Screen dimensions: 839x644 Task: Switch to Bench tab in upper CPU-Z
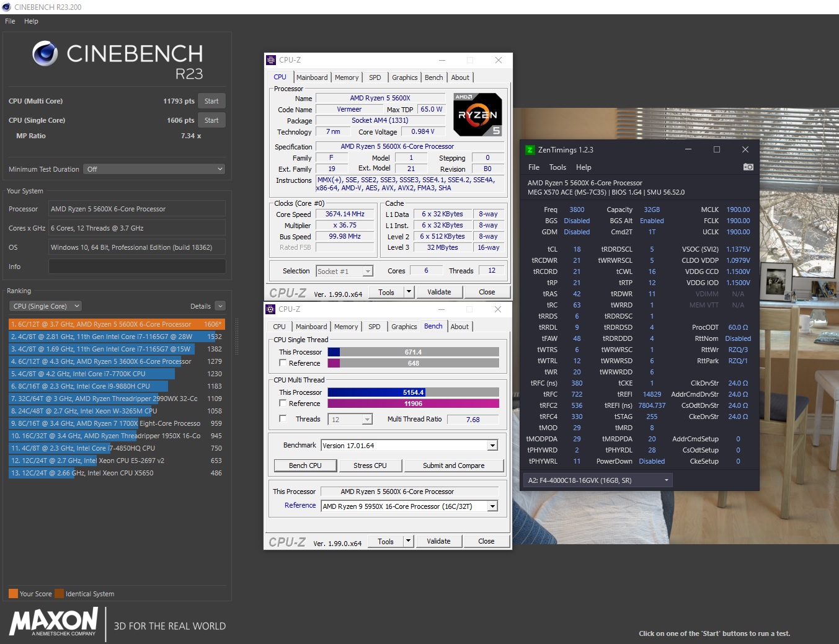(433, 77)
